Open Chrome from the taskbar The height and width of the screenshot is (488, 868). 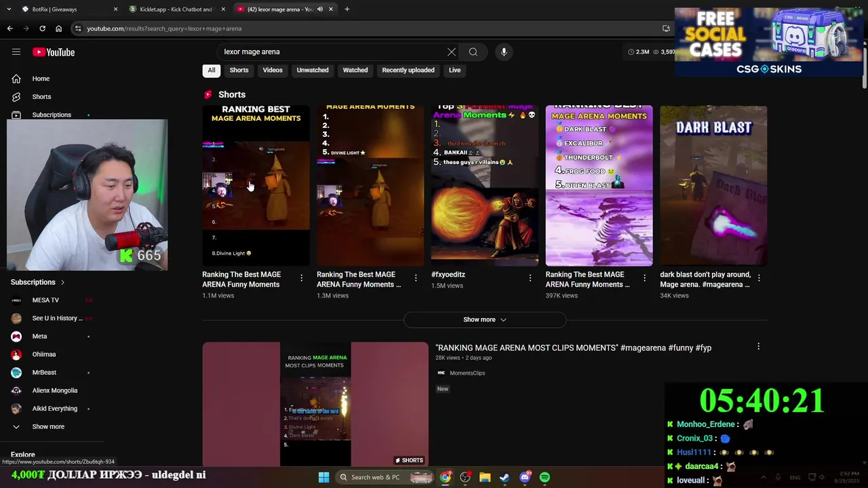(x=445, y=477)
